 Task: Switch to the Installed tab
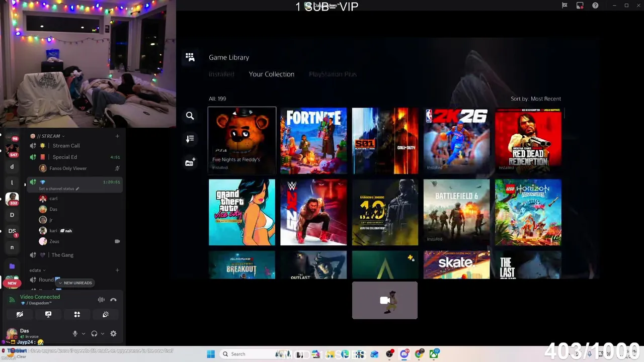(x=221, y=74)
